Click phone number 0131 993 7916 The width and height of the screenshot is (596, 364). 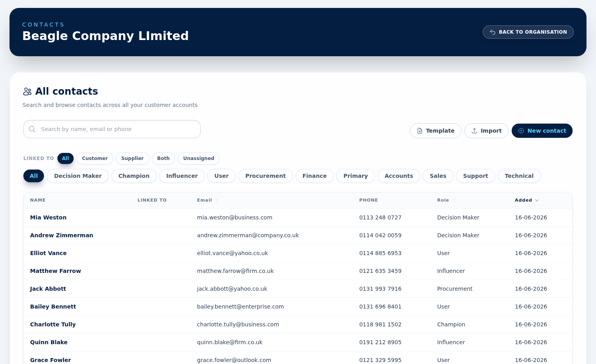[380, 289]
